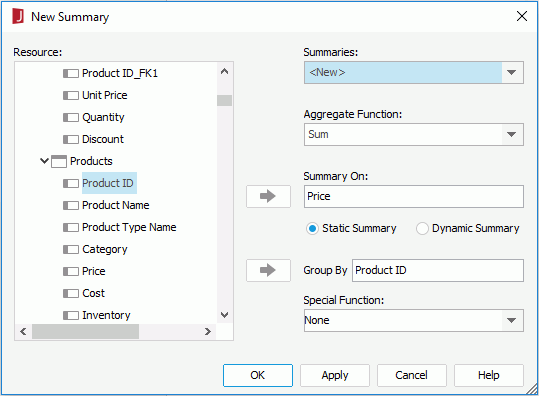Select Inventory field in tree
539x396 pixels.
coord(107,315)
